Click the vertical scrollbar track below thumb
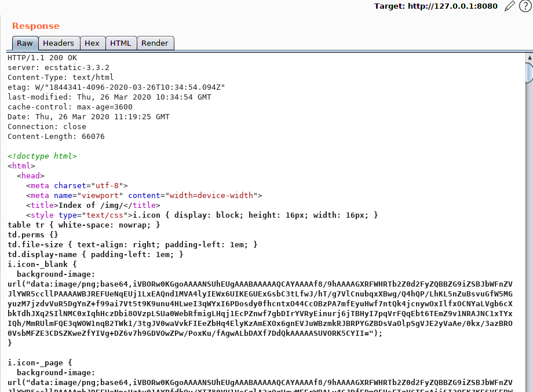Viewport: 533px width, 392px height. pyautogui.click(x=529, y=232)
